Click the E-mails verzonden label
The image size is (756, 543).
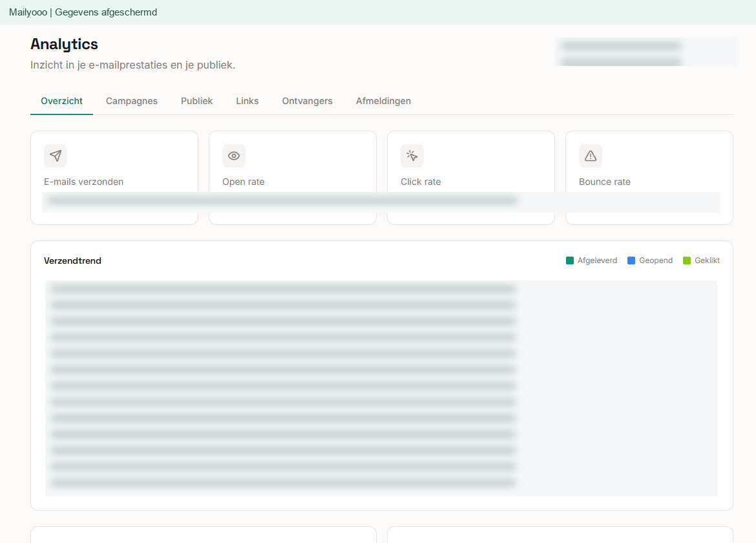tap(83, 182)
